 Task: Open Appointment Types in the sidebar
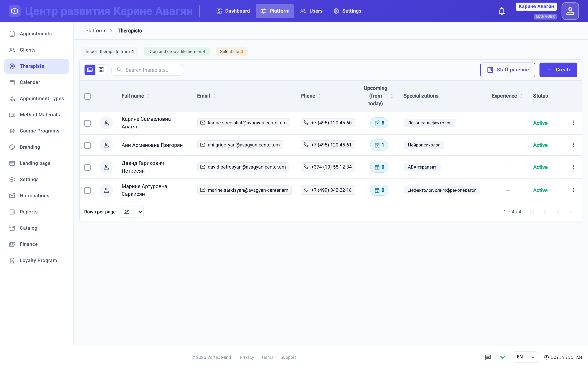36,99
